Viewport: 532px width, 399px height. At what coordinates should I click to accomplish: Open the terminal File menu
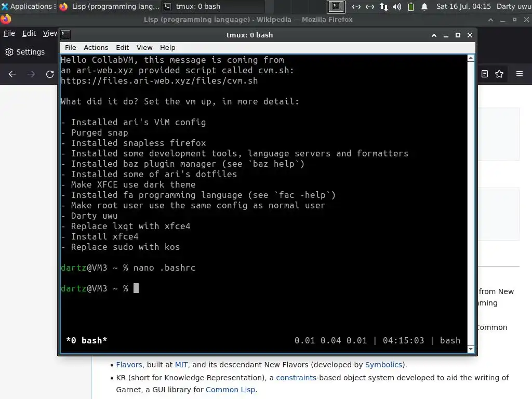pos(71,47)
